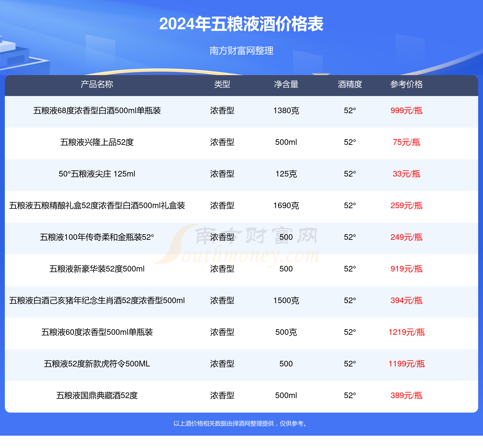The height and width of the screenshot is (448, 483).
Task: Select product 50°五粮液尖庄 125ml
Action: pos(97,174)
